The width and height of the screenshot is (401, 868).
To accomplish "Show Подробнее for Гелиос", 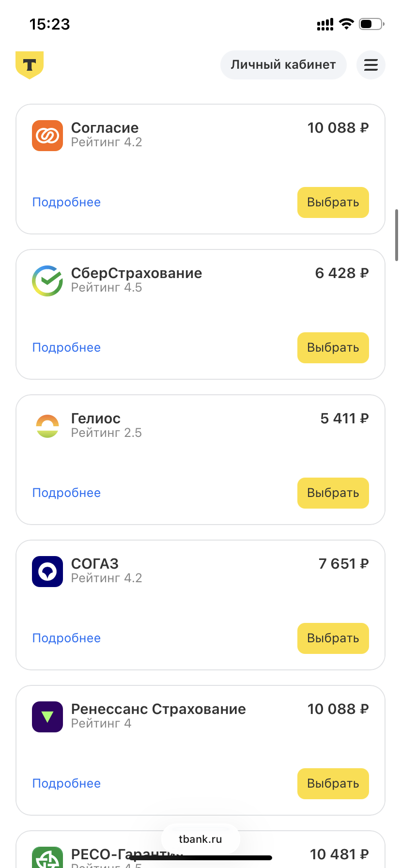I will 66,493.
